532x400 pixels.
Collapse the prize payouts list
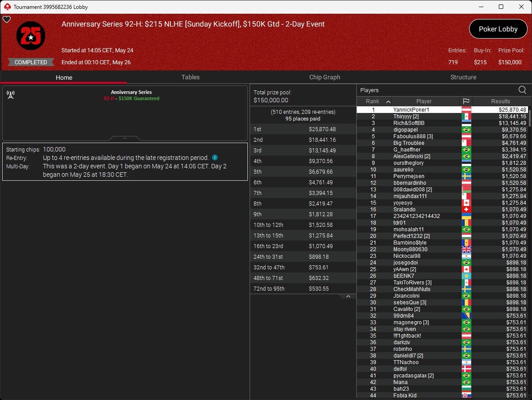pyautogui.click(x=348, y=296)
